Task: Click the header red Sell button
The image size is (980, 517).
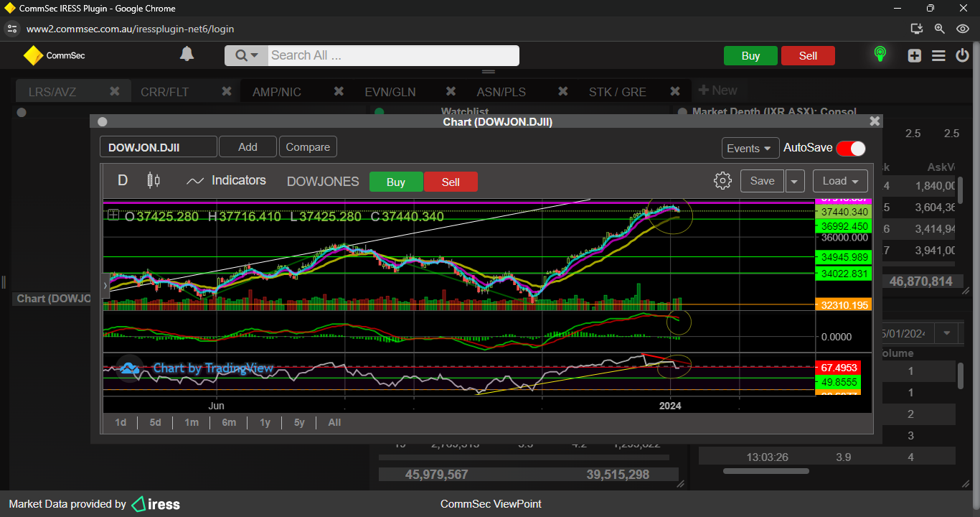Action: click(x=808, y=56)
